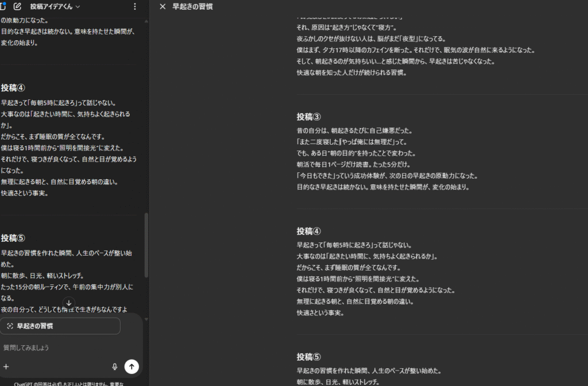Click the scroll-to-bottom arrow button
The width and height of the screenshot is (588, 386).
pyautogui.click(x=69, y=303)
